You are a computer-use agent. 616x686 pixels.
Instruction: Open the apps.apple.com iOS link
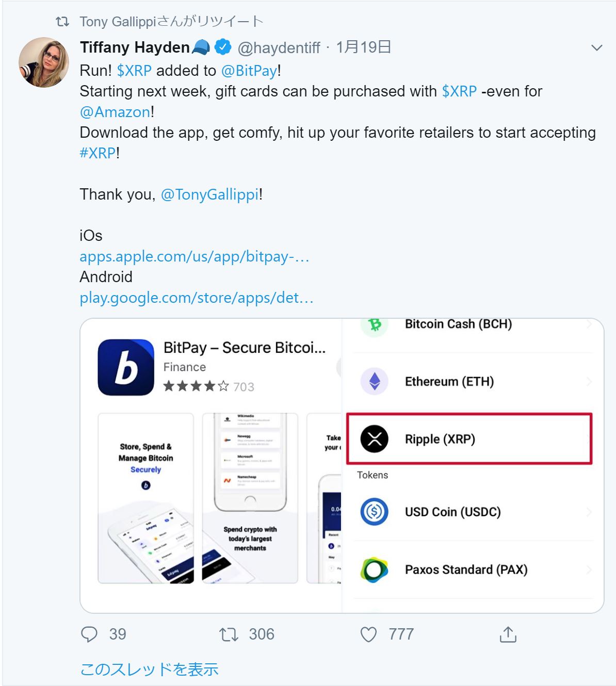tap(194, 256)
